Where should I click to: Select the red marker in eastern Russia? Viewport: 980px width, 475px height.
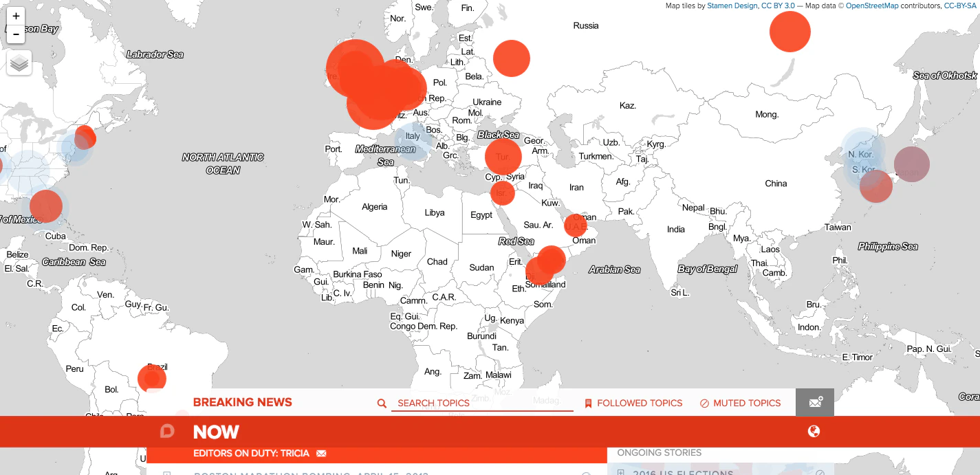[x=790, y=31]
